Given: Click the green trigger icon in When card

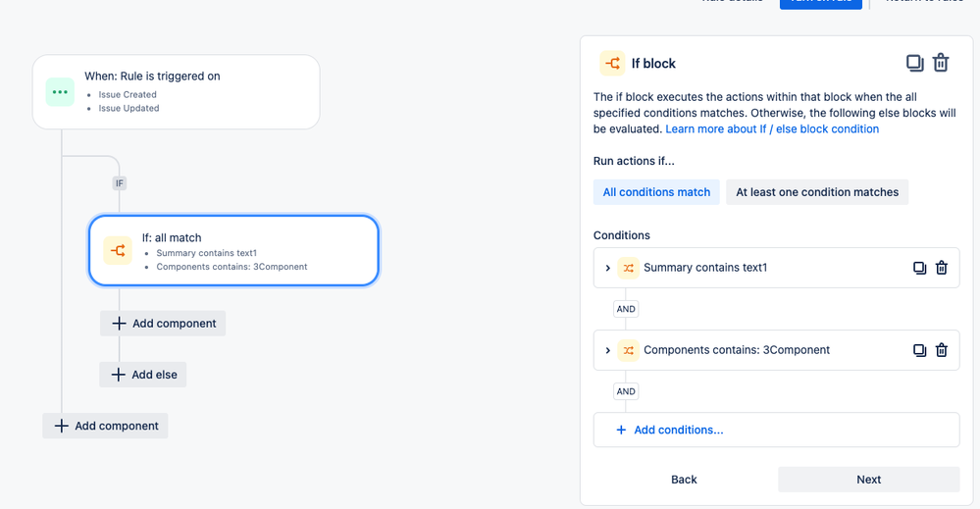Looking at the screenshot, I should 60,92.
